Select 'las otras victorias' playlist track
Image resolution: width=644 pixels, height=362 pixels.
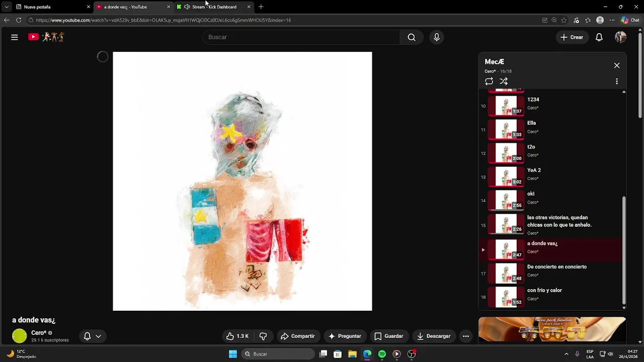click(551, 225)
